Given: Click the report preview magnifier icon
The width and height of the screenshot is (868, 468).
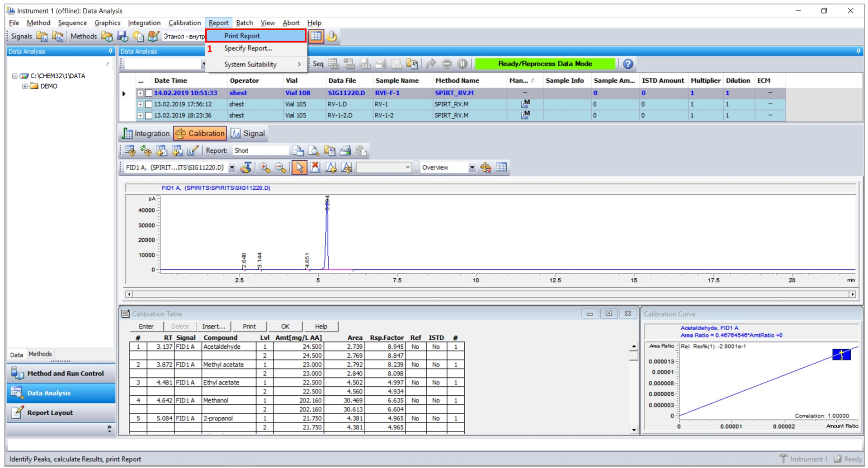Looking at the screenshot, I should [314, 150].
